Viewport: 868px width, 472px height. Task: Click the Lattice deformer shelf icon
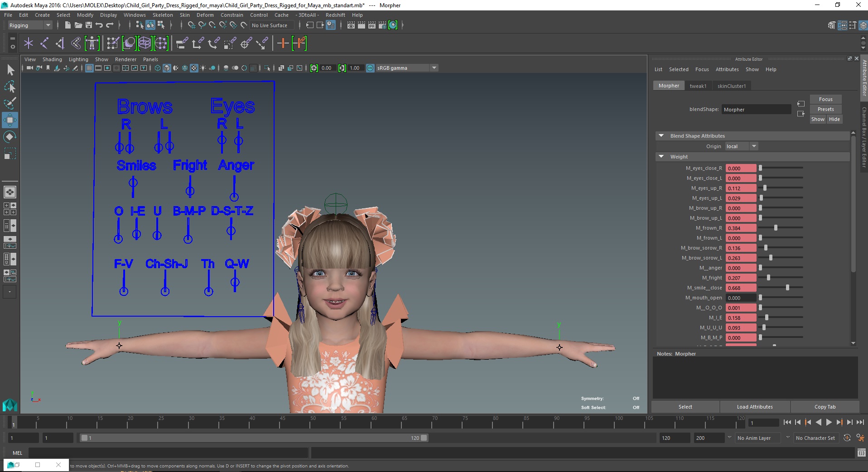click(x=145, y=43)
